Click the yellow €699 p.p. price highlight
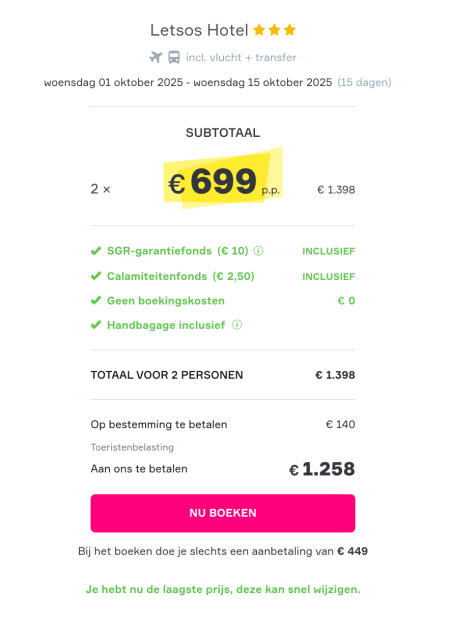Viewport: 450px width, 620px height. tap(223, 179)
